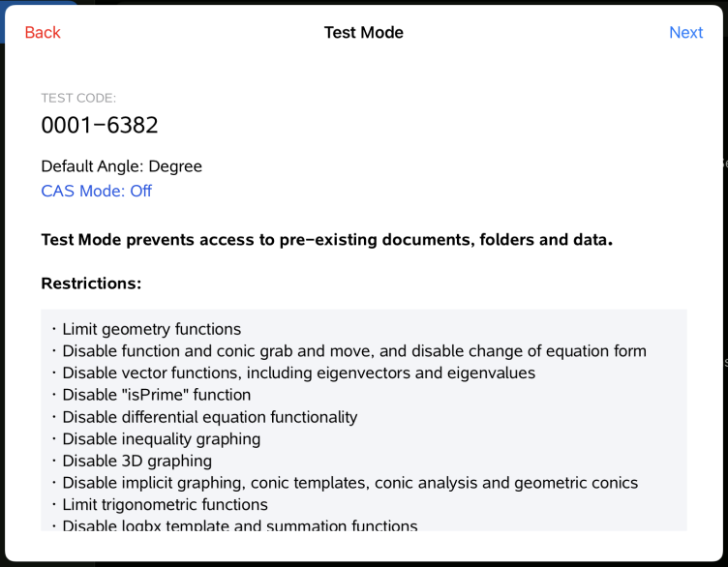
Task: Click the Default Angle: Degree setting
Action: [121, 166]
